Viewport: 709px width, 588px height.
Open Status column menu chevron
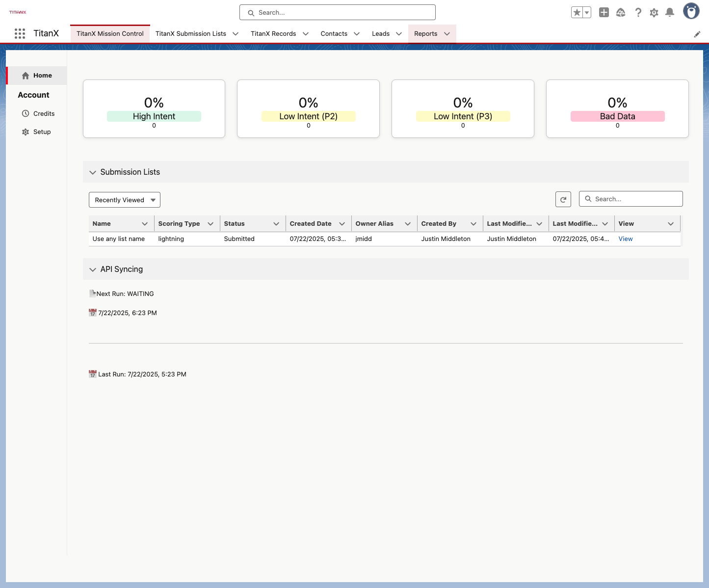276,224
